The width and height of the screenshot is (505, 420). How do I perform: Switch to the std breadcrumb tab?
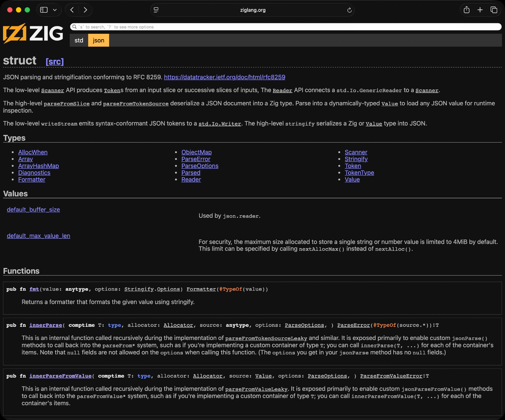[x=79, y=40]
